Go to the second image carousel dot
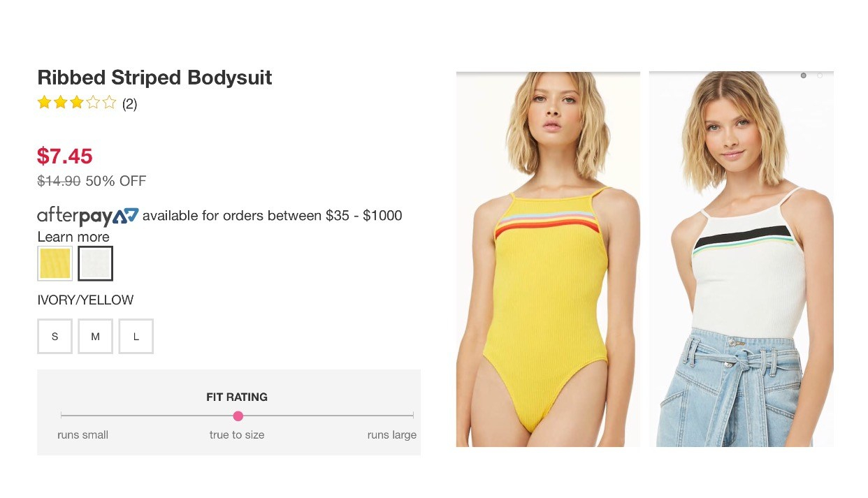Image resolution: width=868 pixels, height=498 pixels. point(820,75)
